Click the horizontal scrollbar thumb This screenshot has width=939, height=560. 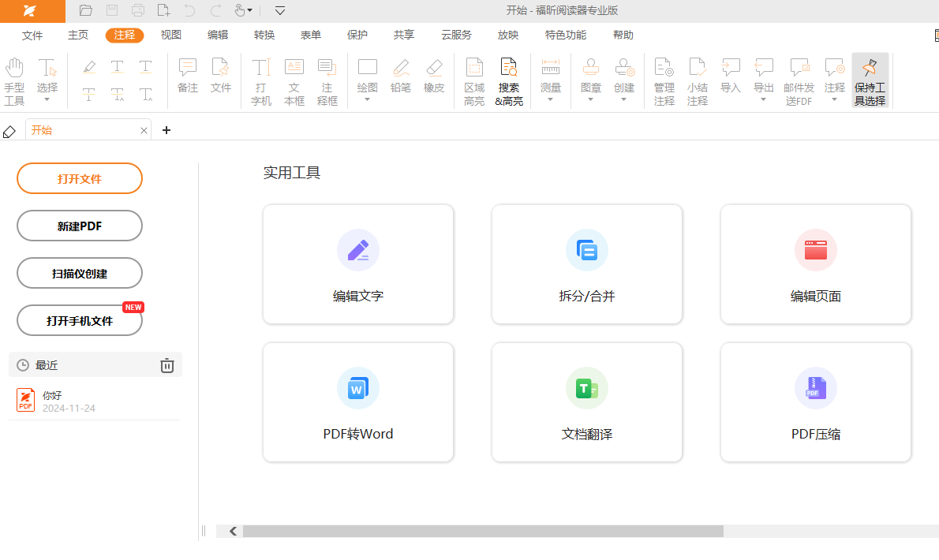[483, 532]
